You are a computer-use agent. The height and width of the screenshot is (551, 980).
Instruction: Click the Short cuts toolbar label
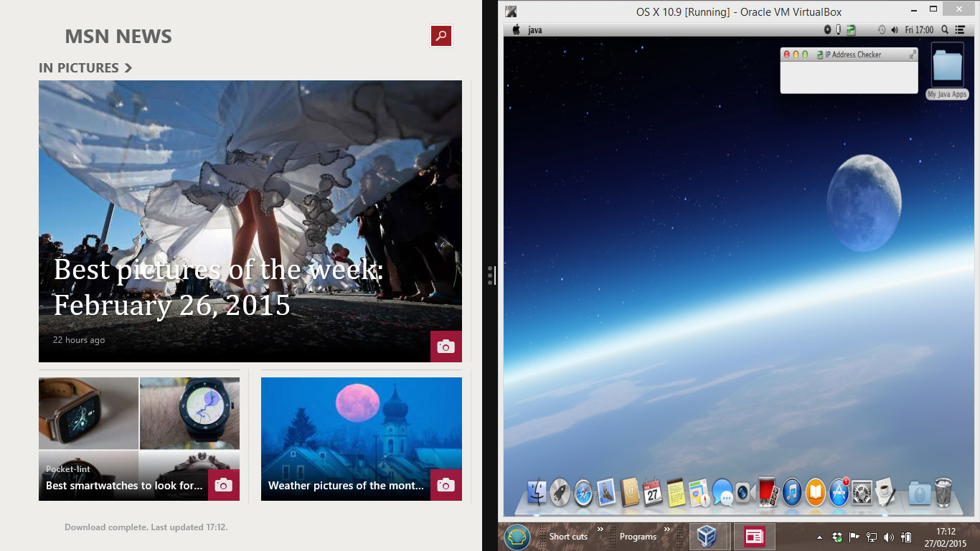click(x=568, y=537)
